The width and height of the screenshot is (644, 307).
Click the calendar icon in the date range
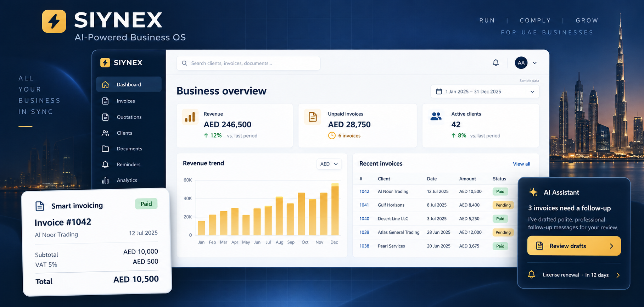coord(439,91)
